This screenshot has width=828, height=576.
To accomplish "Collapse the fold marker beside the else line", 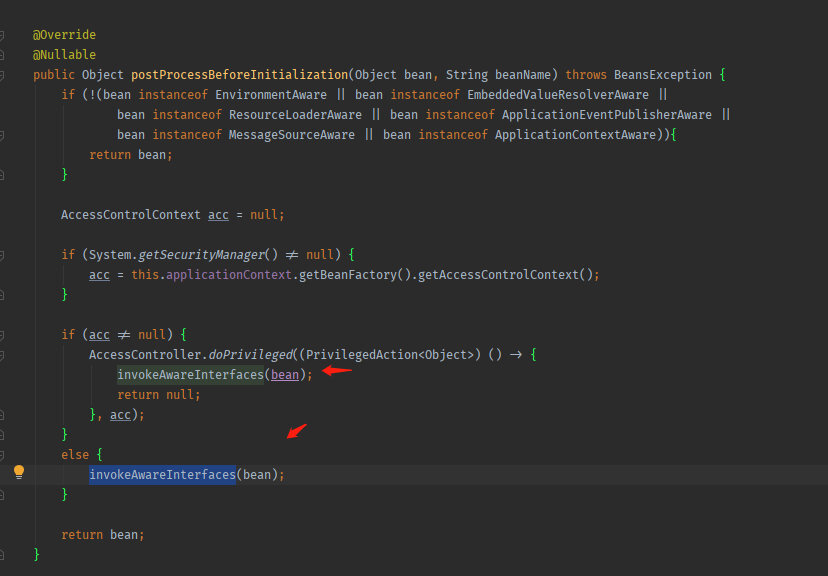I will (x=2, y=455).
